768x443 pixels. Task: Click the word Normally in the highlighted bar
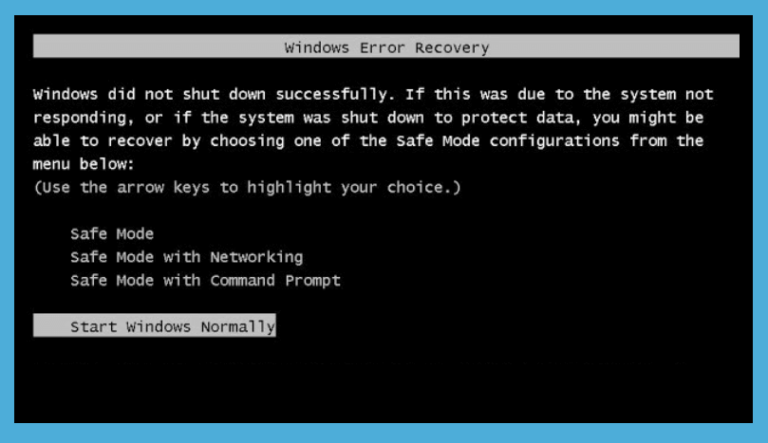coord(238,327)
